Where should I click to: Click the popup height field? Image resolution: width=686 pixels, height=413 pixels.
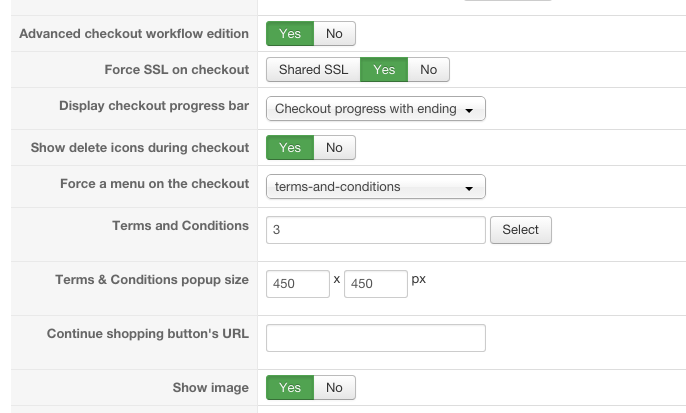coord(375,284)
